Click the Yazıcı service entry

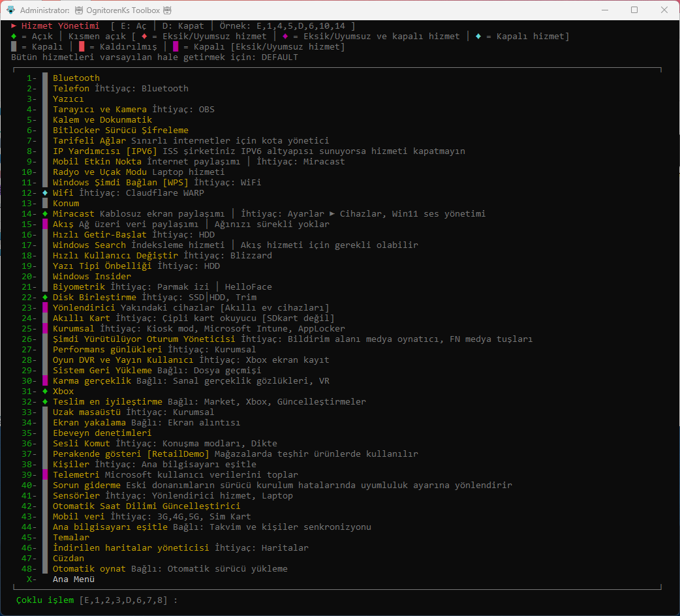pyautogui.click(x=68, y=99)
